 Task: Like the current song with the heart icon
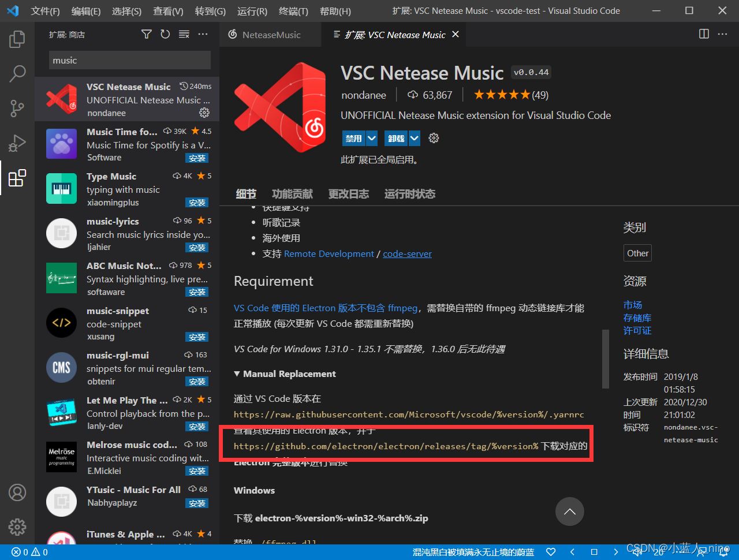coord(551,552)
